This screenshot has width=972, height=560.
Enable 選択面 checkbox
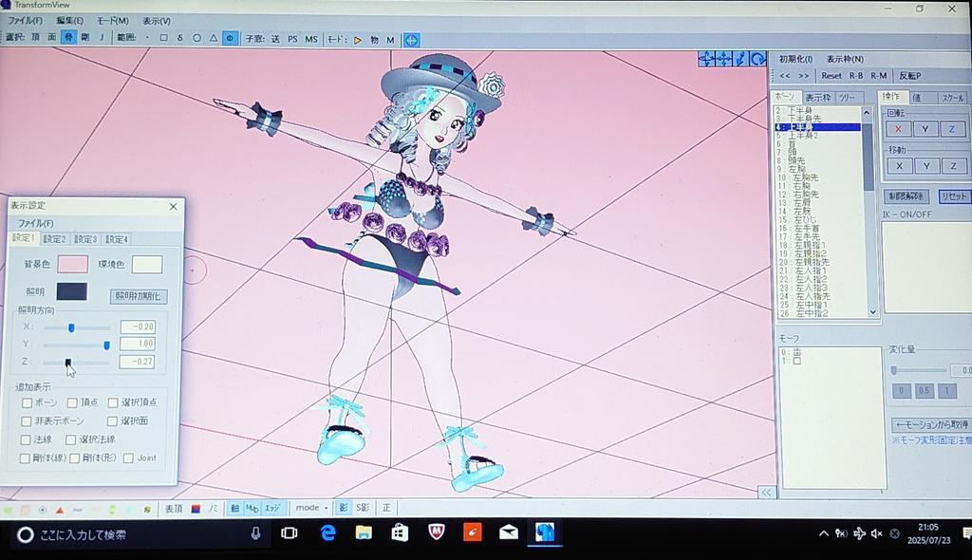(112, 421)
